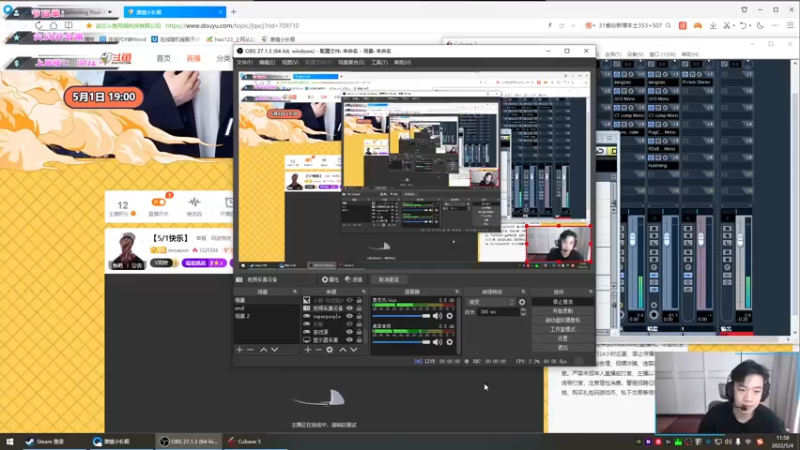
Task: Open browser hamburger main menu
Action: [790, 26]
